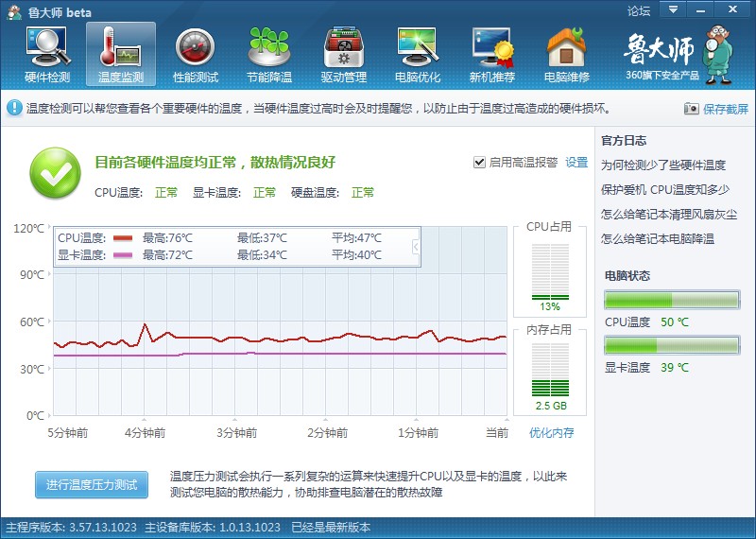Click the 平均:47℃ CPU value

pyautogui.click(x=356, y=238)
